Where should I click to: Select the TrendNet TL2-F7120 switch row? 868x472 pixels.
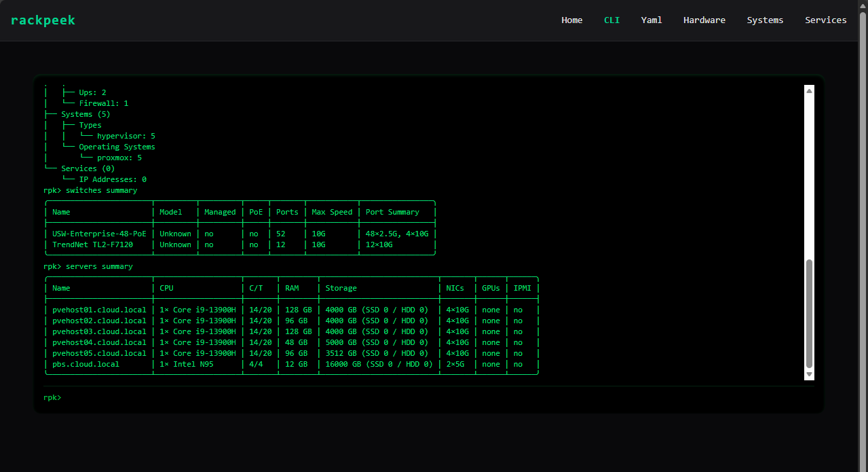tap(92, 244)
